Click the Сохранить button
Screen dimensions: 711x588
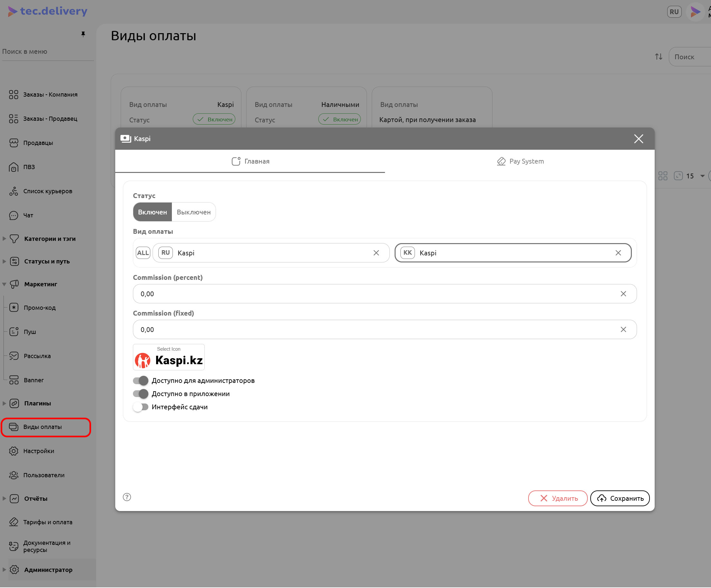point(620,498)
